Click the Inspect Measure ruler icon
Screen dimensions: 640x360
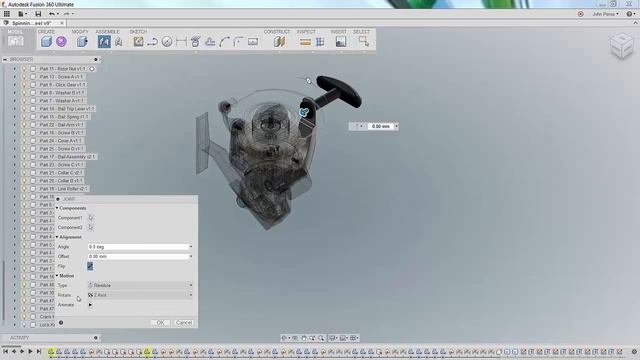point(305,42)
